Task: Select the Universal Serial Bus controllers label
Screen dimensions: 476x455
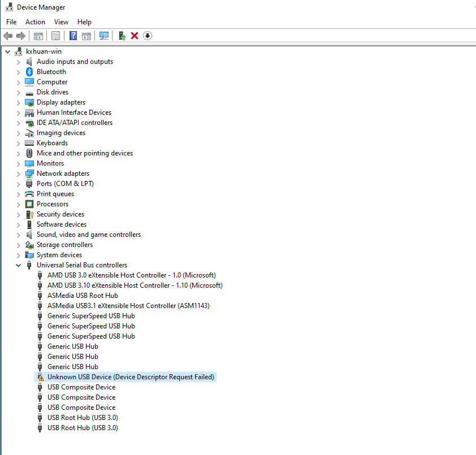Action: [82, 265]
